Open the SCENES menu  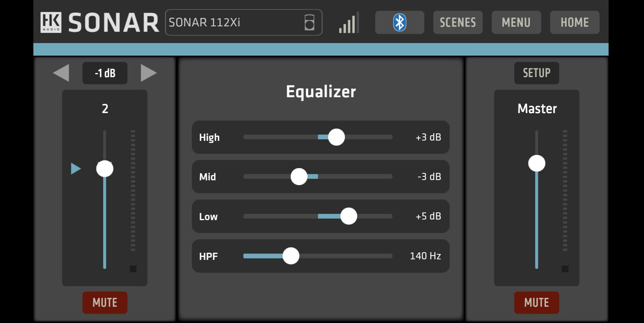[x=458, y=22]
